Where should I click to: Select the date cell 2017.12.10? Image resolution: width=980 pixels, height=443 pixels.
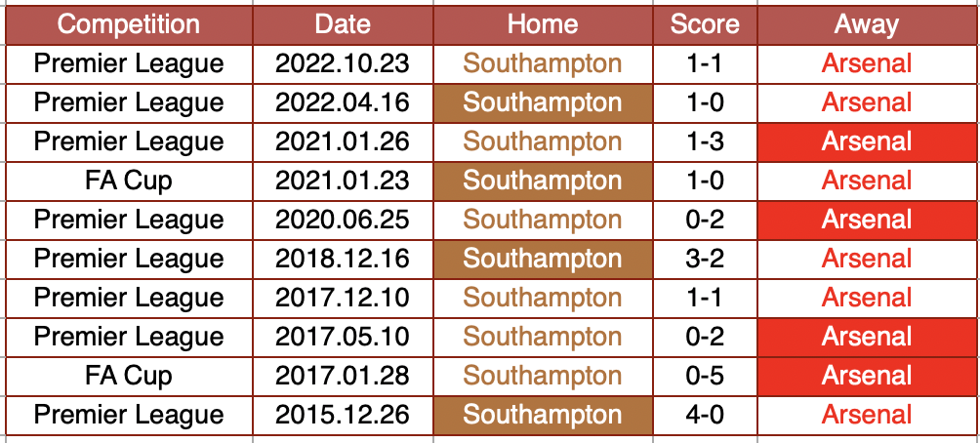tap(343, 298)
